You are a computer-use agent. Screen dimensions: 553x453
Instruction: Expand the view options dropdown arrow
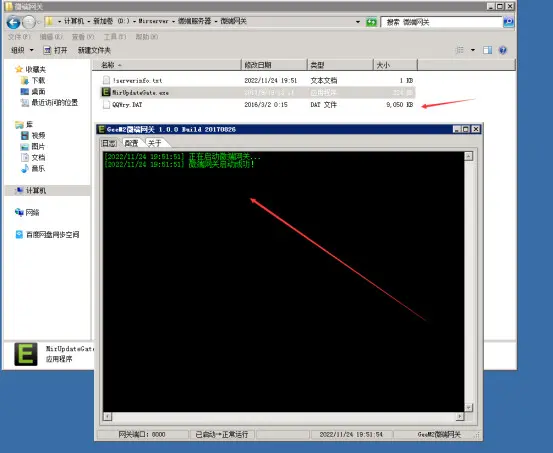point(473,50)
